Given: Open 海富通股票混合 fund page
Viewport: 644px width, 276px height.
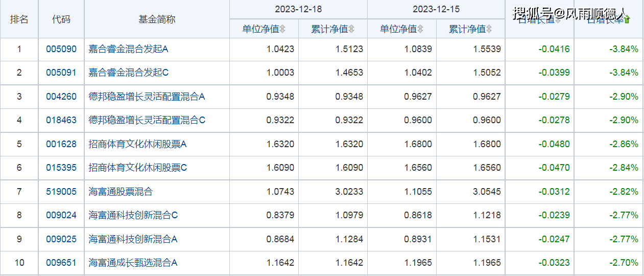Looking at the screenshot, I should pos(121,192).
